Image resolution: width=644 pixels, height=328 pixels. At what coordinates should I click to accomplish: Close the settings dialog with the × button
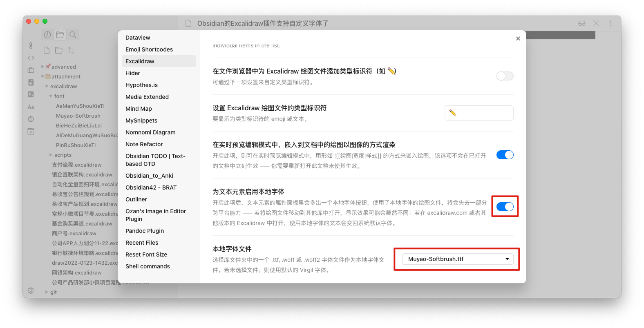point(518,38)
